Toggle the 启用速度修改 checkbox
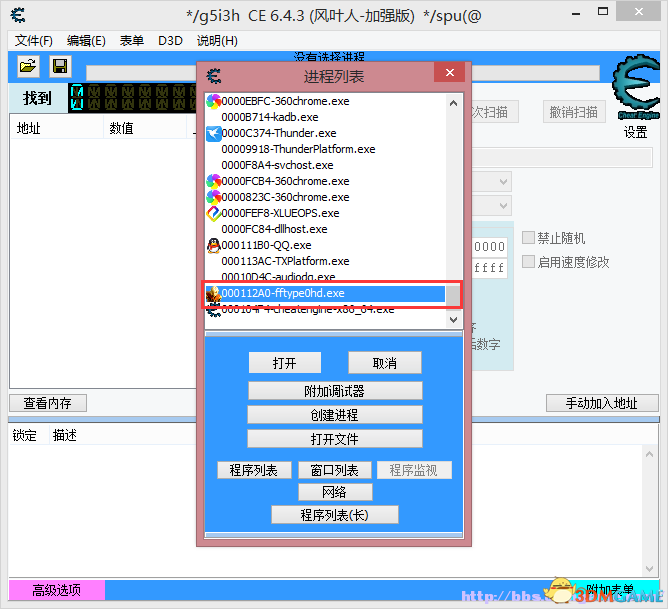 coord(528,262)
